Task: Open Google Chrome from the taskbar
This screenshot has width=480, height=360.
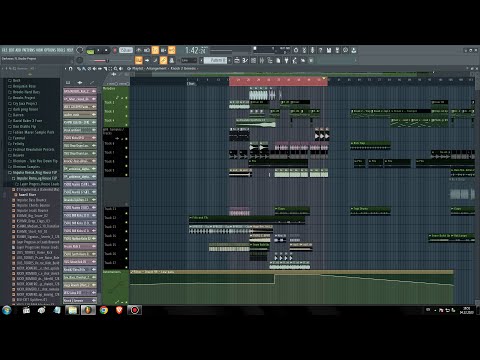Action: coord(104,310)
